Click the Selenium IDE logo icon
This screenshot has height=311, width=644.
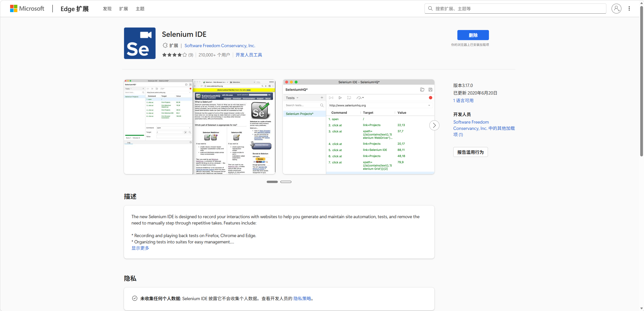[x=140, y=43]
